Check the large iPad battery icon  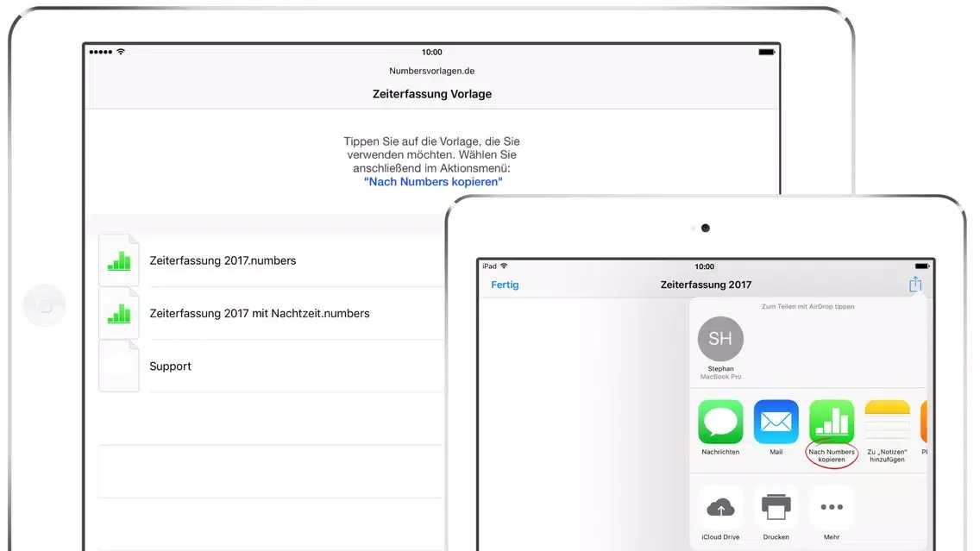767,52
